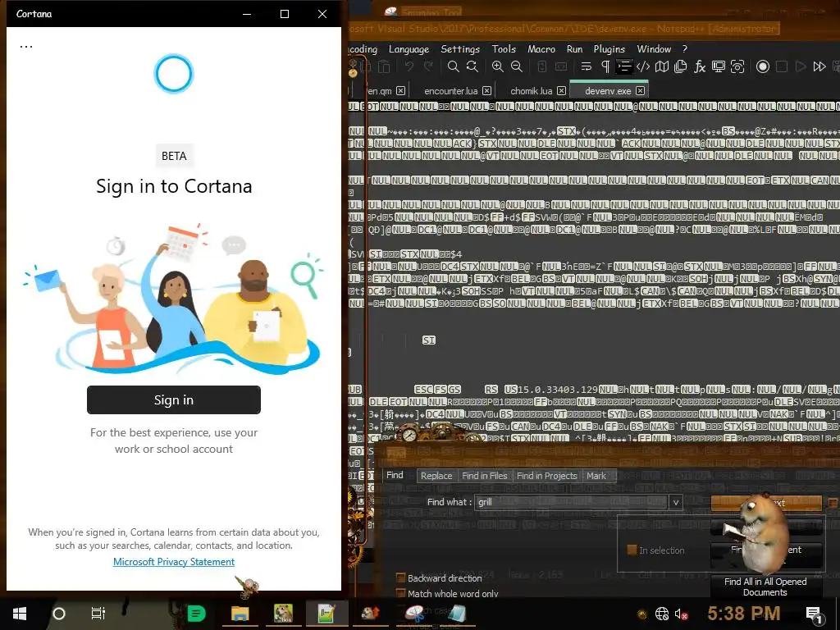Screen dimensions: 840x630
Task: Check the In selection checkbox
Action: (x=632, y=550)
